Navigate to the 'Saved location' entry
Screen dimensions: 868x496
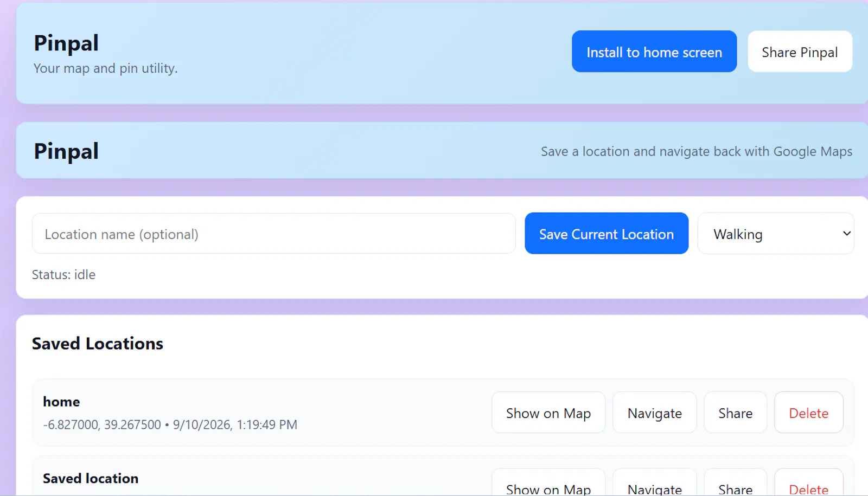(x=655, y=483)
